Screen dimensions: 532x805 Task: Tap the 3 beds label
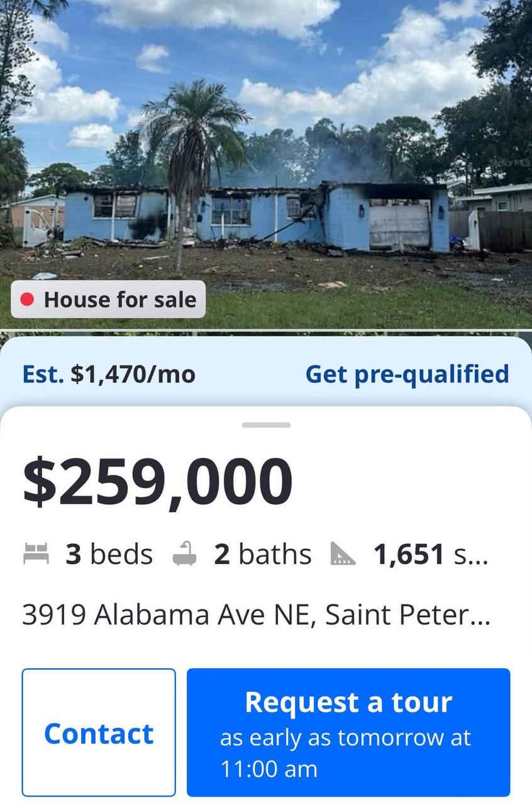tap(109, 555)
